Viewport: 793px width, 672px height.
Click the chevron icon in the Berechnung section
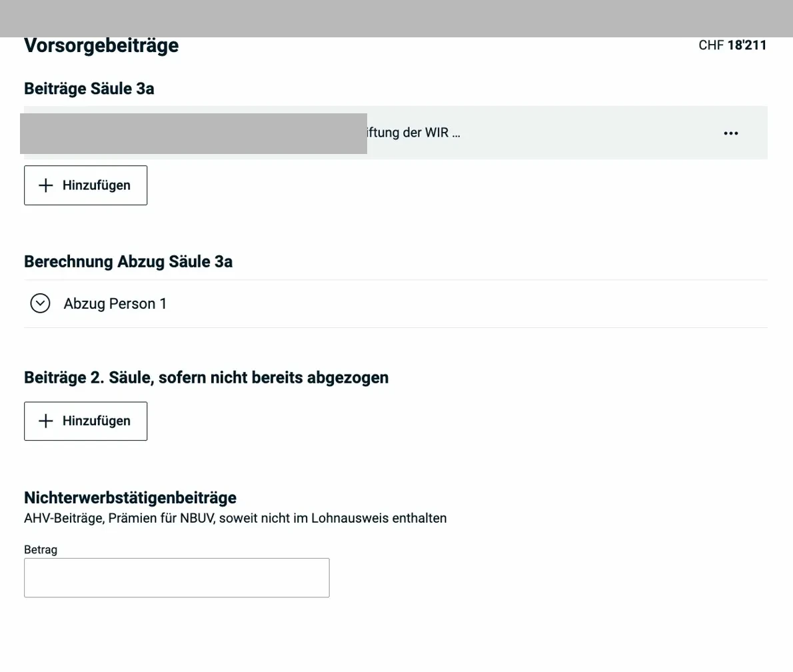point(40,303)
